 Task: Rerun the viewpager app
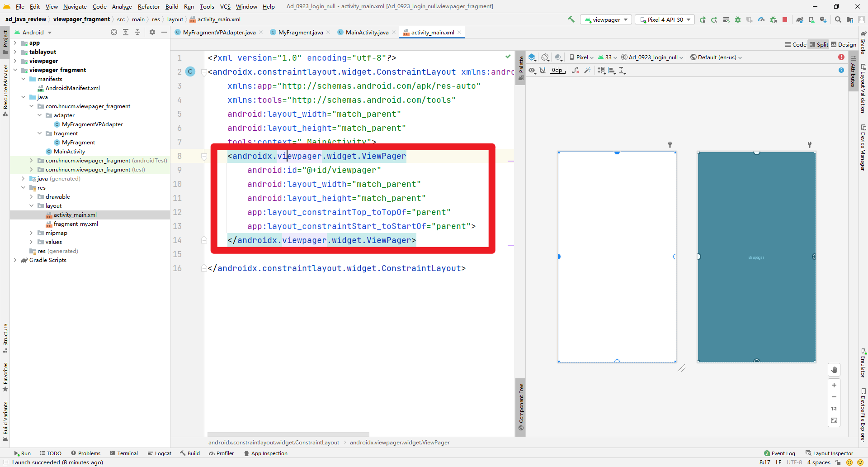703,19
